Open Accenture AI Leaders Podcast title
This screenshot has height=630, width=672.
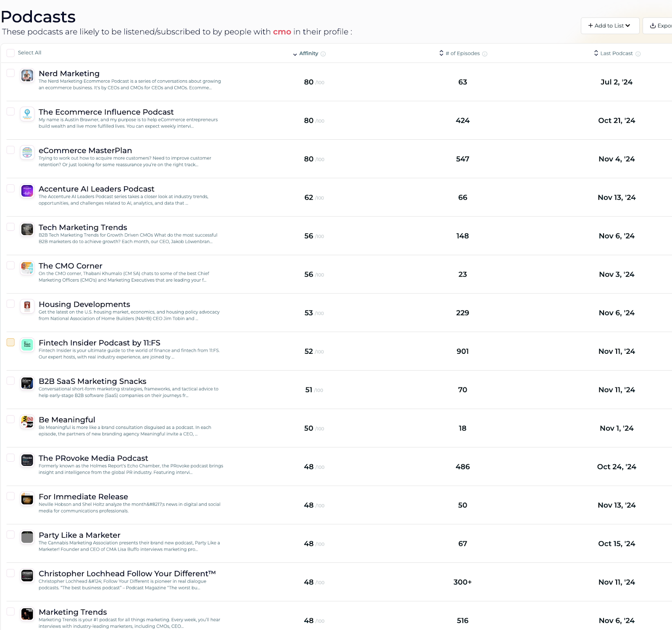tap(97, 189)
